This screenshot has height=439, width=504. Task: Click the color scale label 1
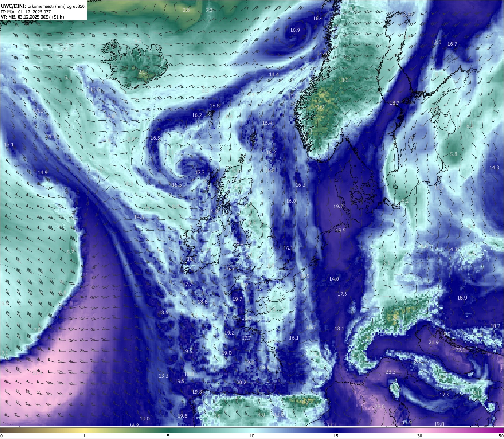(x=84, y=436)
